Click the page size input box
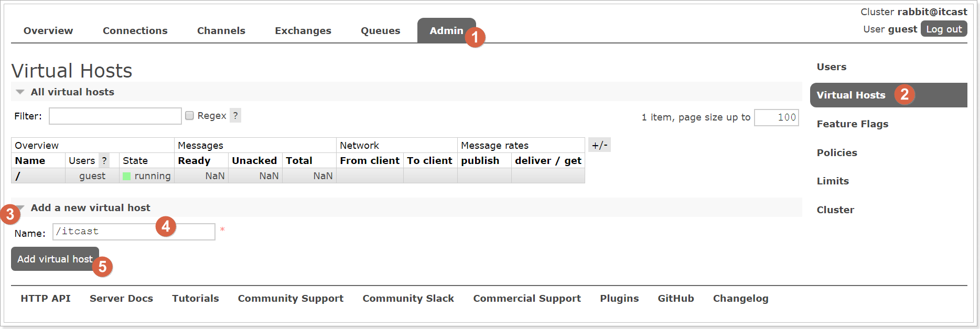Screen dimensions: 980x329 776,117
